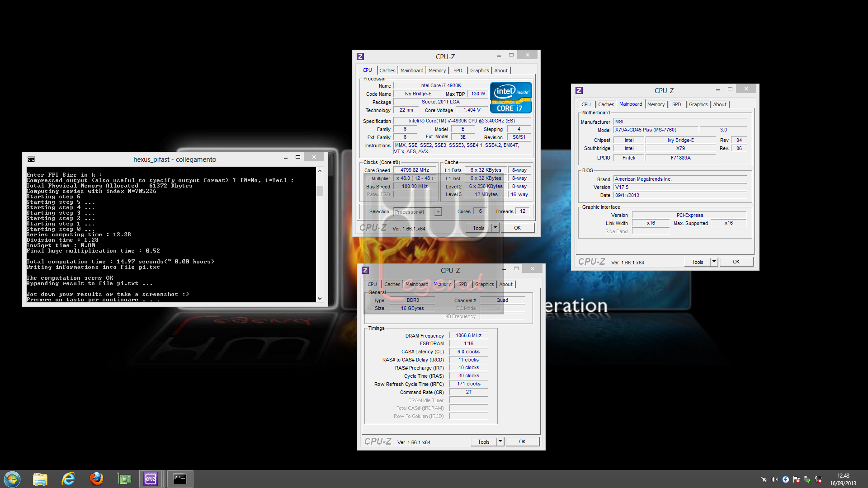Click the network tray icon with red X
This screenshot has width=868, height=488.
818,479
